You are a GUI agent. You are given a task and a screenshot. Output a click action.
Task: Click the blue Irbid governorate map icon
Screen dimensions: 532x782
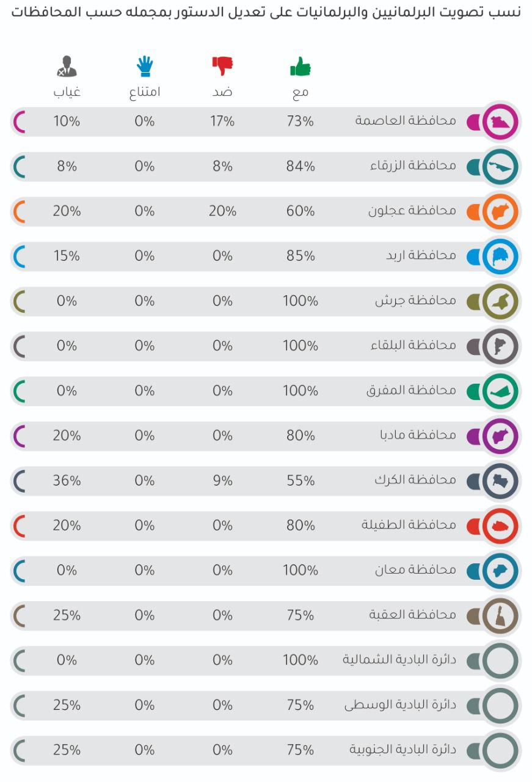click(x=500, y=257)
